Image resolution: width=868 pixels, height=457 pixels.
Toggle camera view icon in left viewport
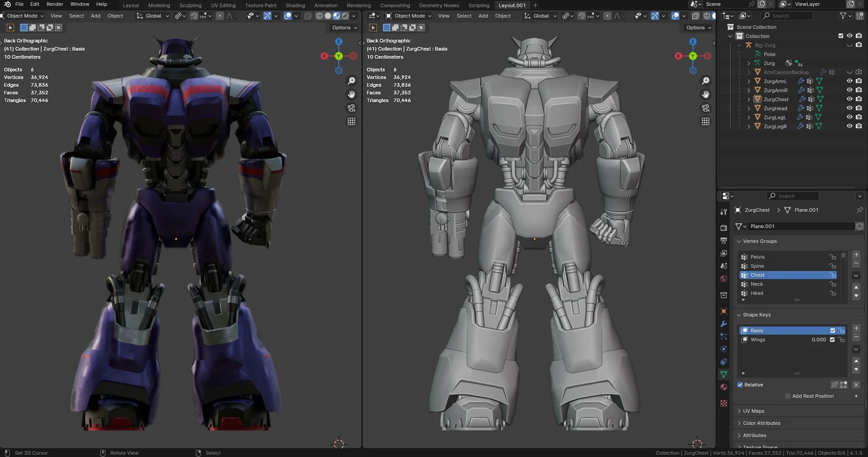point(352,108)
